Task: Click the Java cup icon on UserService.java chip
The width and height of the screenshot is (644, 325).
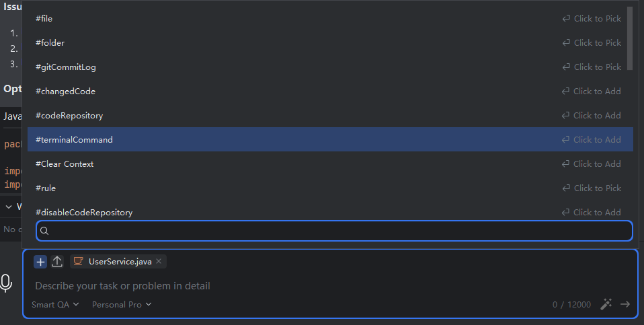Action: (79, 261)
